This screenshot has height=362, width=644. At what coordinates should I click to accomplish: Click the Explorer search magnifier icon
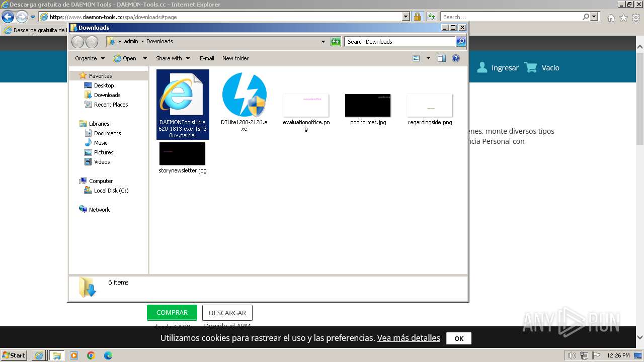click(x=461, y=42)
